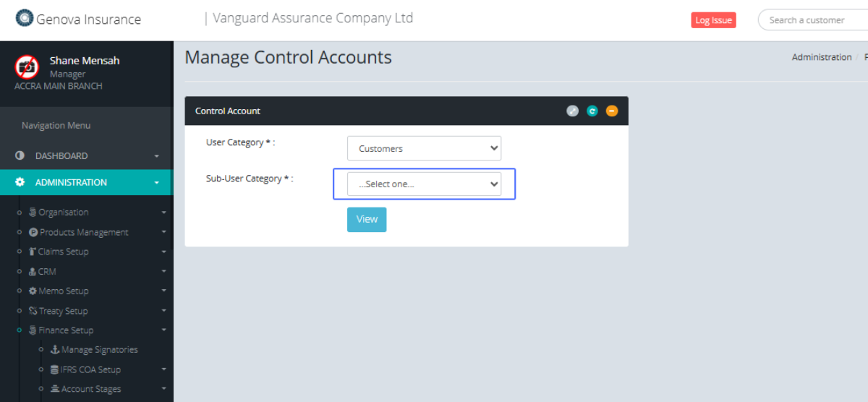Minimize the Control Account panel with orange icon
This screenshot has width=868, height=402.
612,111
